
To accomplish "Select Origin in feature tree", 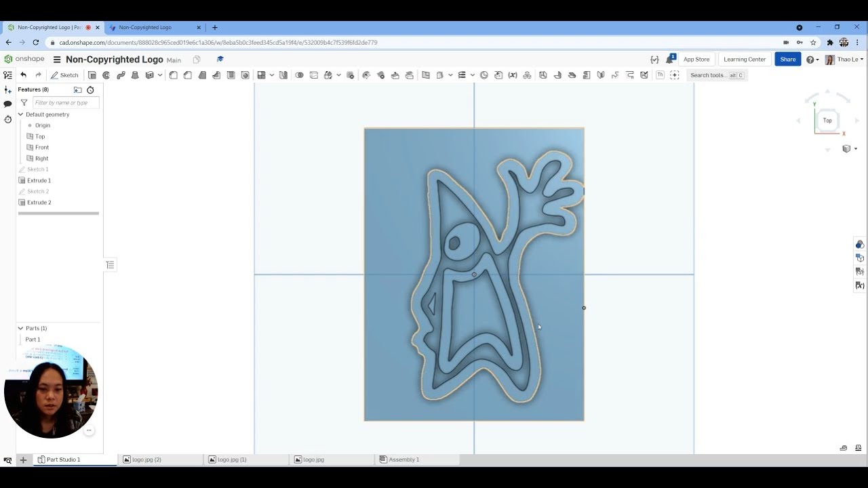I will (x=43, y=125).
